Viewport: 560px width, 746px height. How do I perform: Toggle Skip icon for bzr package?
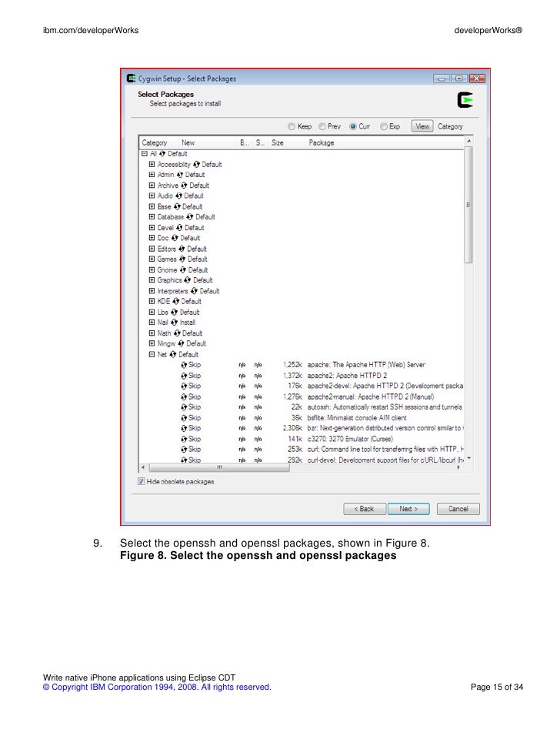pyautogui.click(x=184, y=428)
